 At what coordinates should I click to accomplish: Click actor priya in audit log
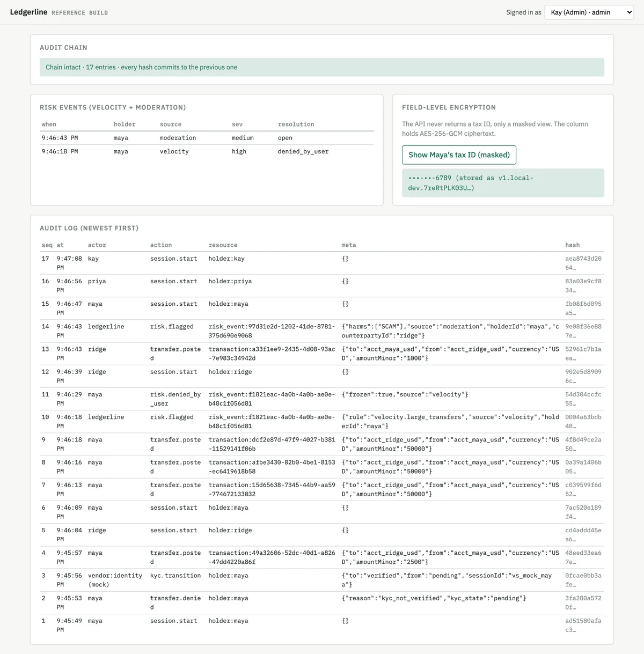tap(97, 281)
